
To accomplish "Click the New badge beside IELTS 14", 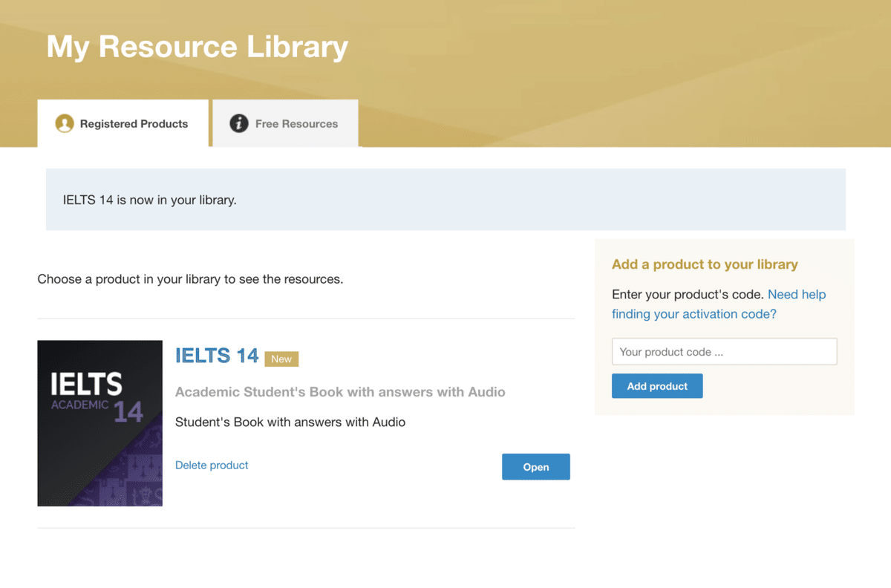I will tap(281, 359).
